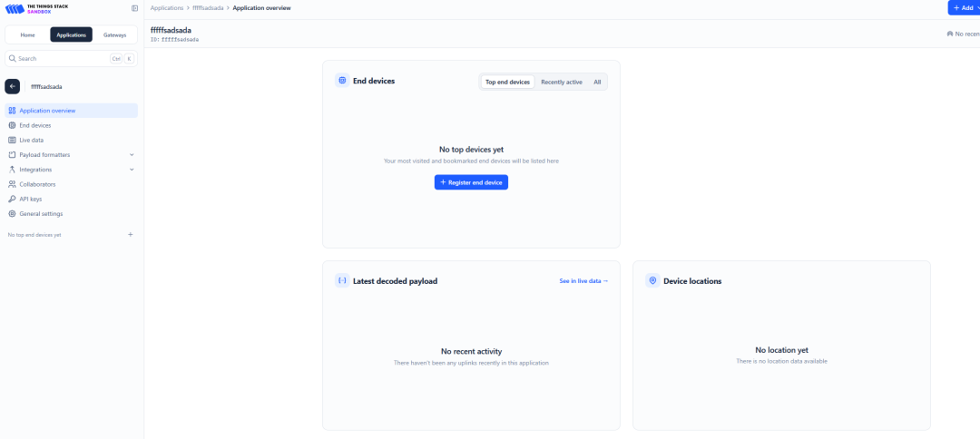The image size is (980, 439).
Task: Click the Latest decoded payload braces icon
Action: click(342, 281)
